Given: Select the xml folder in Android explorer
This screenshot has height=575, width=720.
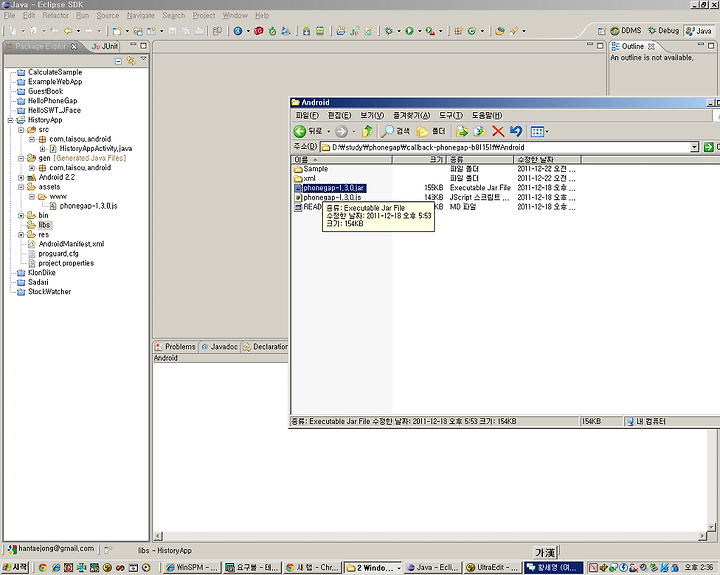Looking at the screenshot, I should 309,178.
